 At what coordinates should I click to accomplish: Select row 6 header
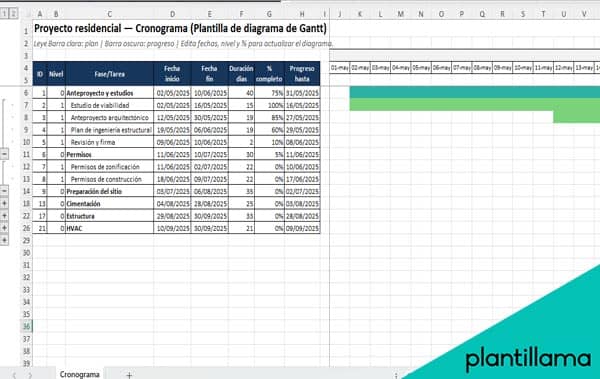(x=26, y=93)
